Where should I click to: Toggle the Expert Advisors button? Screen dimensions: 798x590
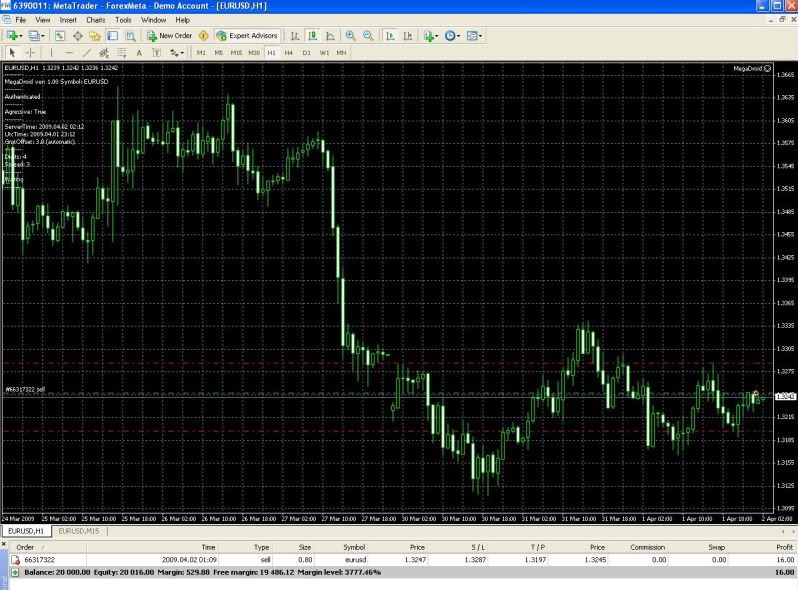(247, 36)
